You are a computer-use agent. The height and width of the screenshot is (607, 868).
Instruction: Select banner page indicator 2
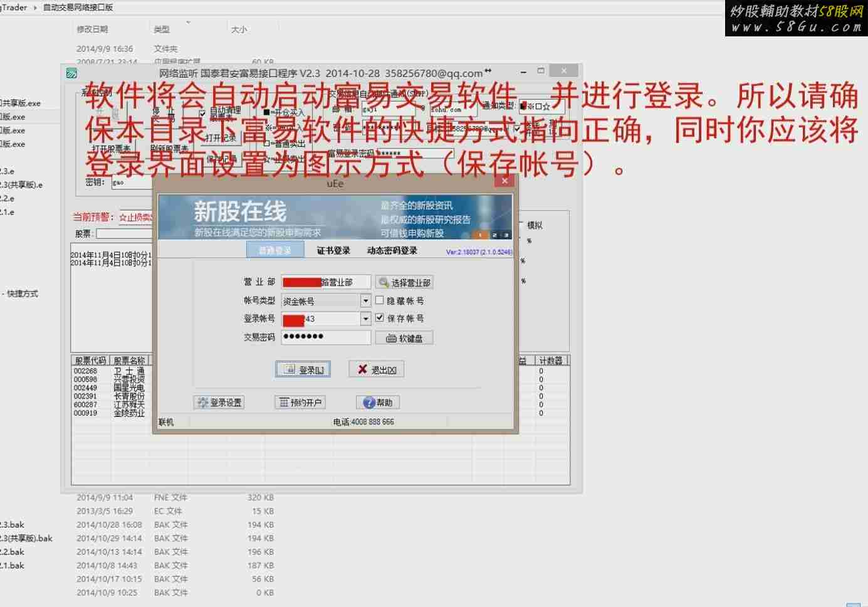pyautogui.click(x=494, y=235)
